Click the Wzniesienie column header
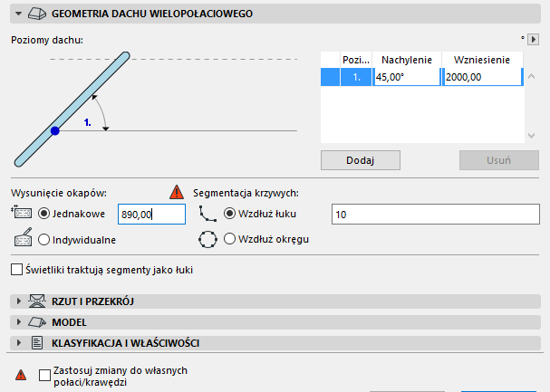 pos(482,60)
